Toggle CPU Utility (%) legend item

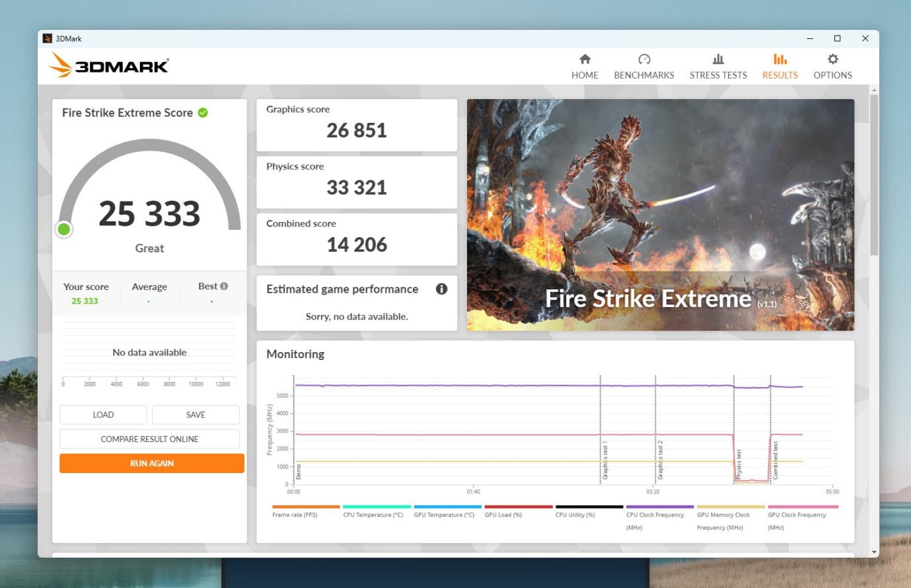(589, 512)
